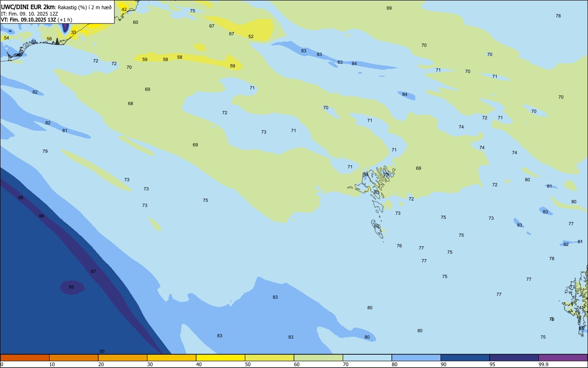Viewport: 588px width, 368px height.
Task: Click the map value '97' in the dark band
Action: click(x=93, y=272)
